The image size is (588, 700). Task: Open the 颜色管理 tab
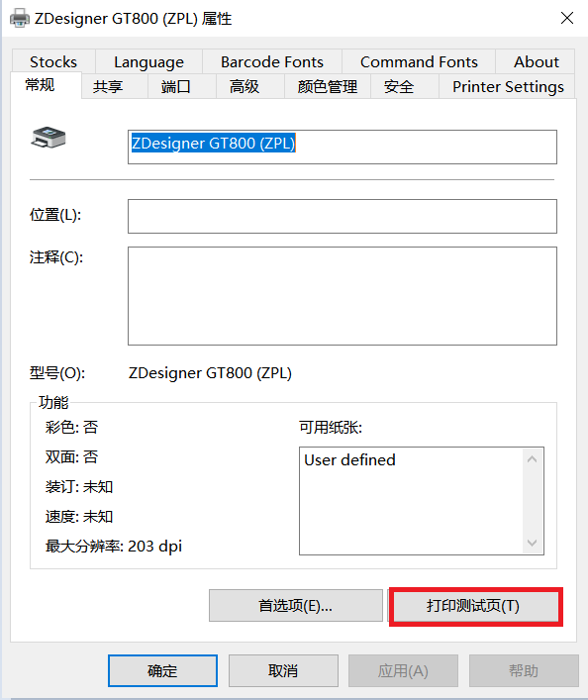pyautogui.click(x=328, y=86)
